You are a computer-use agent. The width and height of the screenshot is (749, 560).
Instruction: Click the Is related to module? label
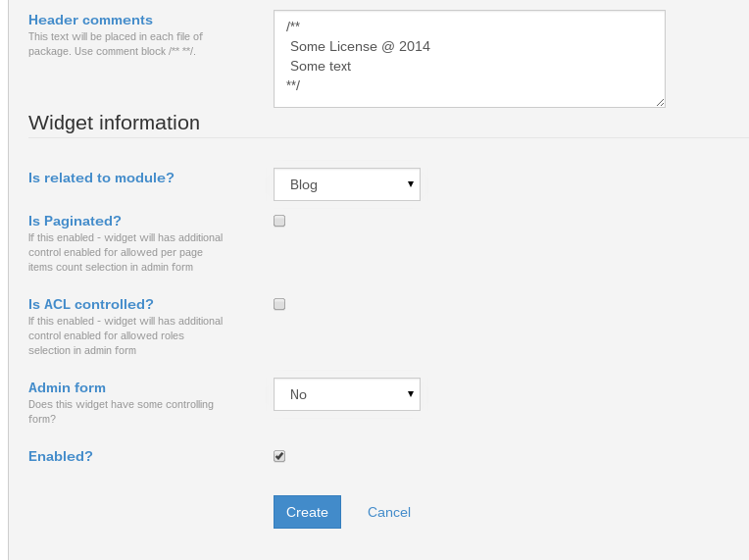pos(101,178)
